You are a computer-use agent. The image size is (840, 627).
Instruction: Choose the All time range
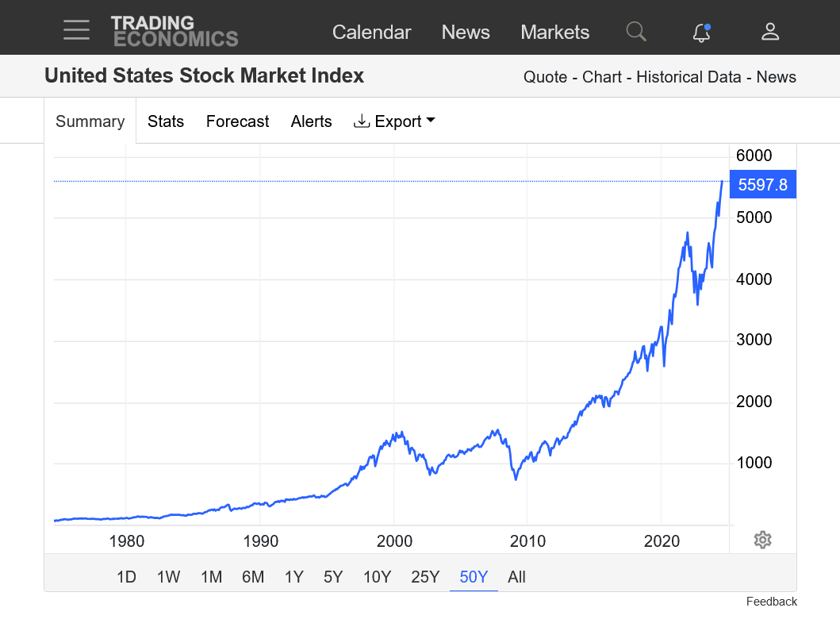pos(516,577)
